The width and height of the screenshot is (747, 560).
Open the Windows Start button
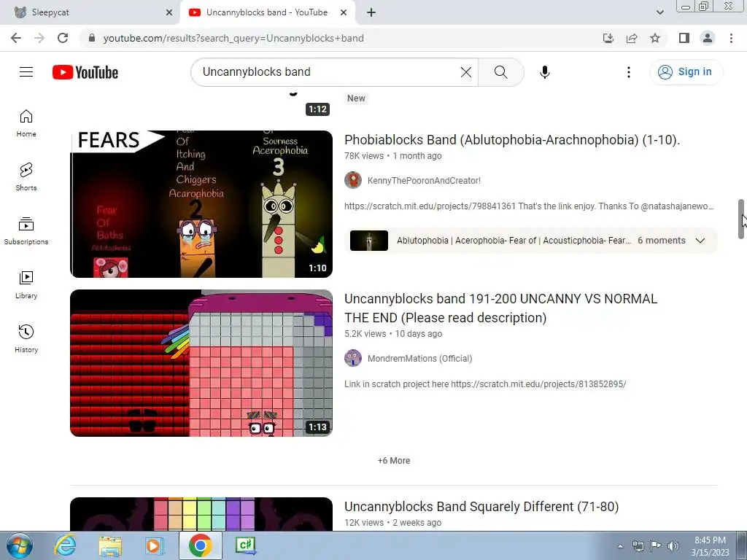20,545
